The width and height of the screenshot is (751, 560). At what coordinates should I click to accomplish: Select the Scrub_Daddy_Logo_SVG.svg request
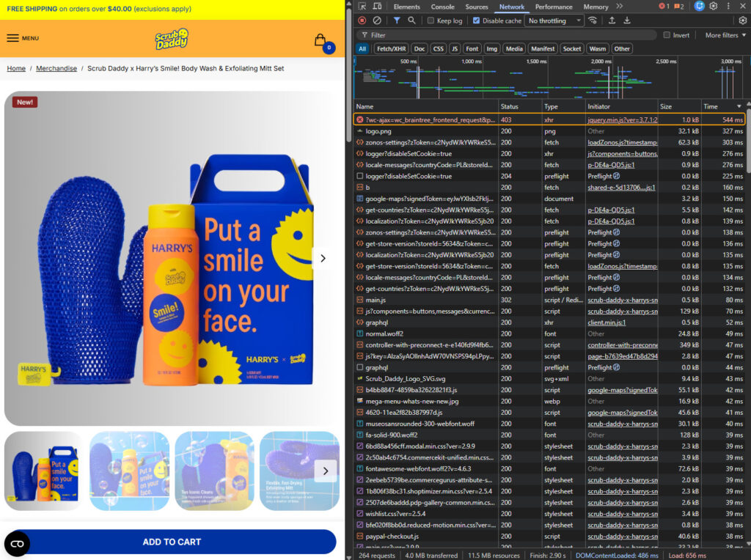click(x=549, y=379)
